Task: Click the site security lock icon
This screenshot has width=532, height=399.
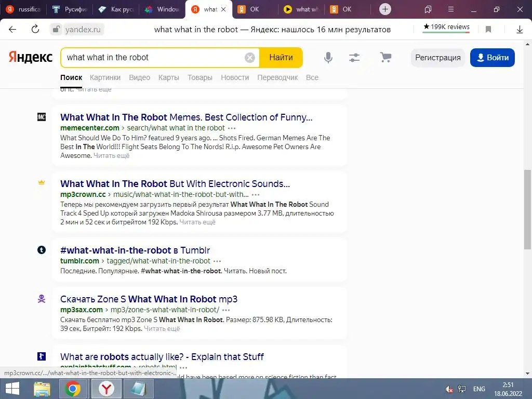Action: click(56, 30)
